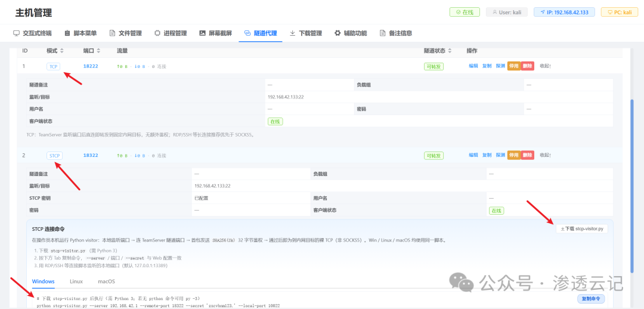Open the 屏幕截屏 tab
Screen dimensions: 644x309
(x=216, y=33)
